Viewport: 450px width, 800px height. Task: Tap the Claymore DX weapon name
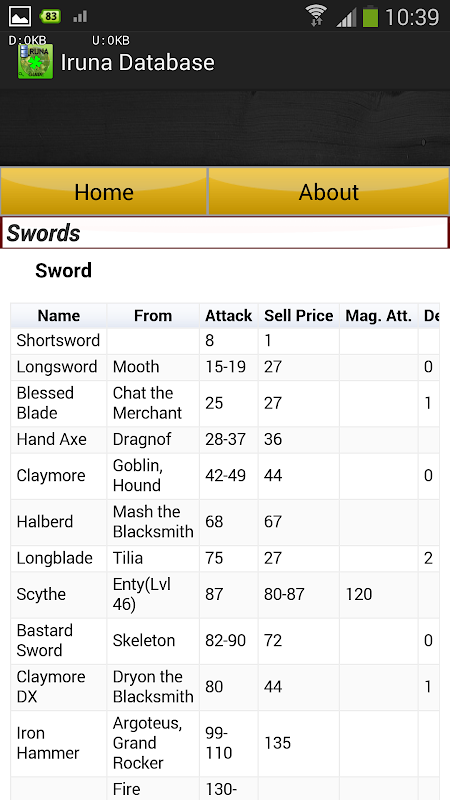point(52,687)
